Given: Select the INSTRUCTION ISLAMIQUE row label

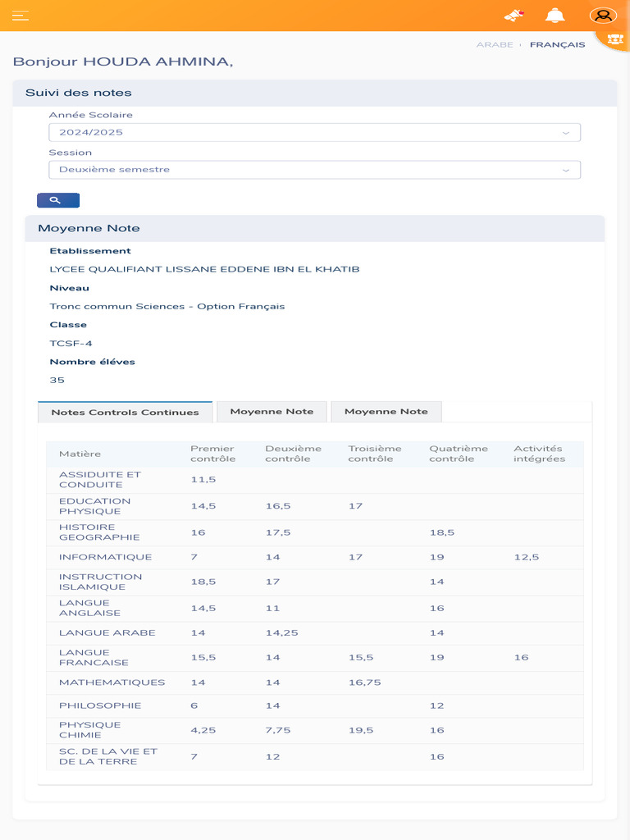Looking at the screenshot, I should (100, 582).
